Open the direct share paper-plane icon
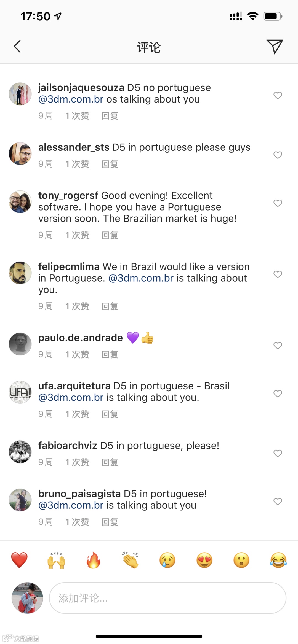Viewport: 298px width, 644px height. (275, 47)
